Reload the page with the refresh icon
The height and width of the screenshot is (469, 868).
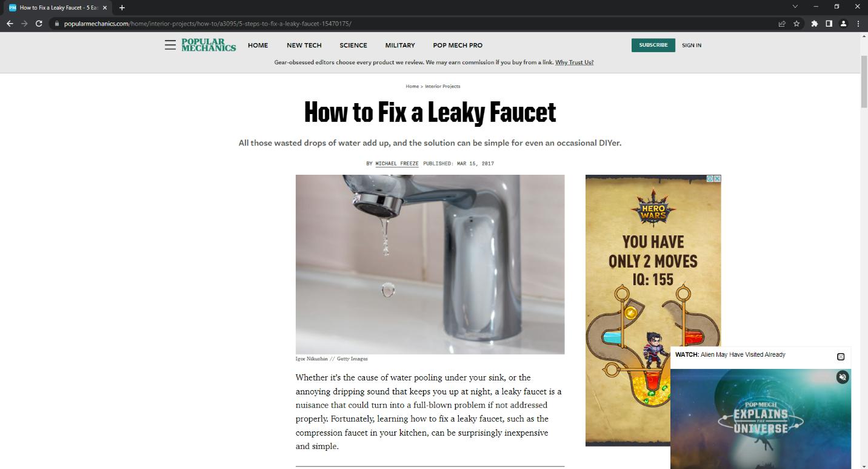point(39,24)
